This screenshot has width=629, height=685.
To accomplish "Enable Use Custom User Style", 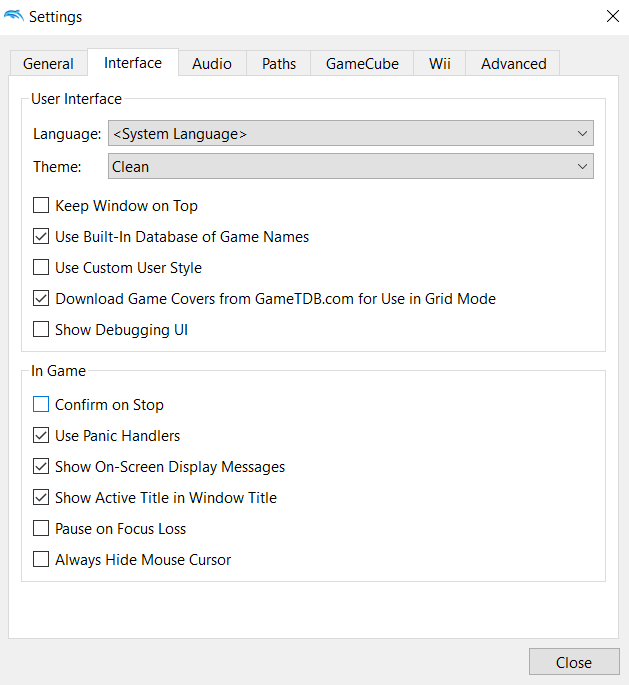I will (41, 268).
